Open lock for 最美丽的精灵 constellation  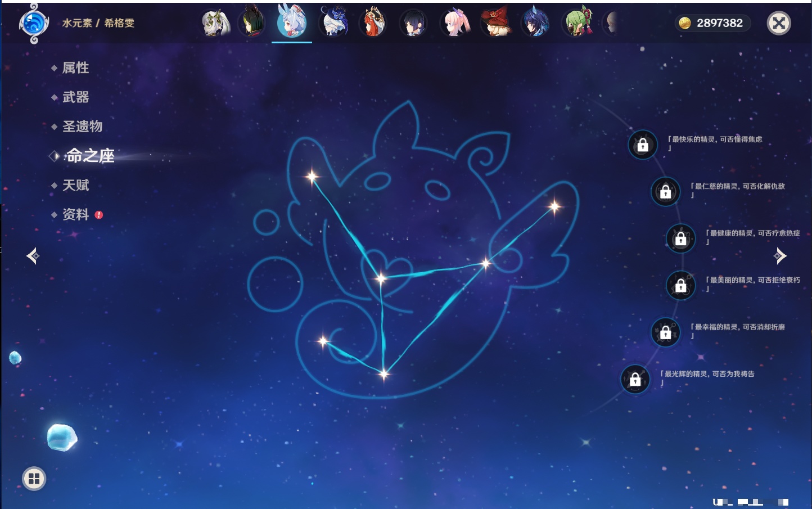point(680,285)
